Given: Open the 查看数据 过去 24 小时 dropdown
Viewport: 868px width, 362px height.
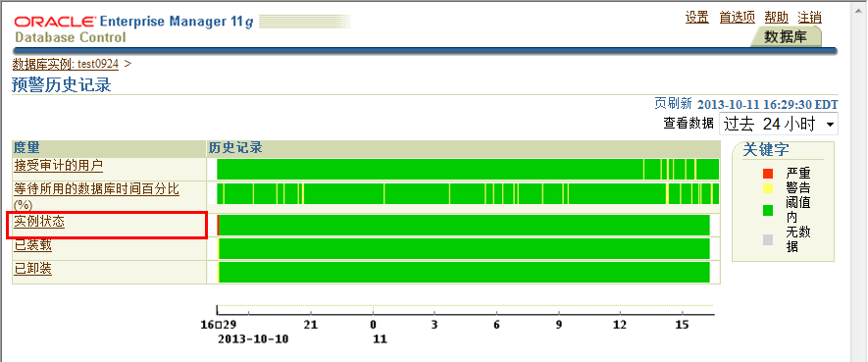Looking at the screenshot, I should click(779, 124).
